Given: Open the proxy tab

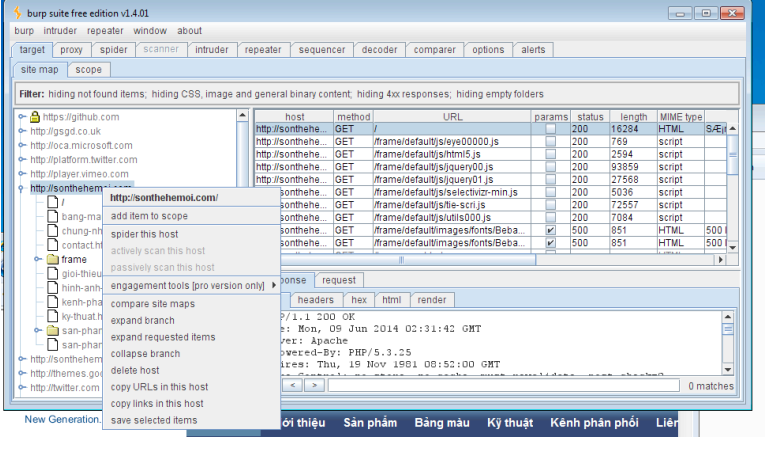Looking at the screenshot, I should click(71, 50).
